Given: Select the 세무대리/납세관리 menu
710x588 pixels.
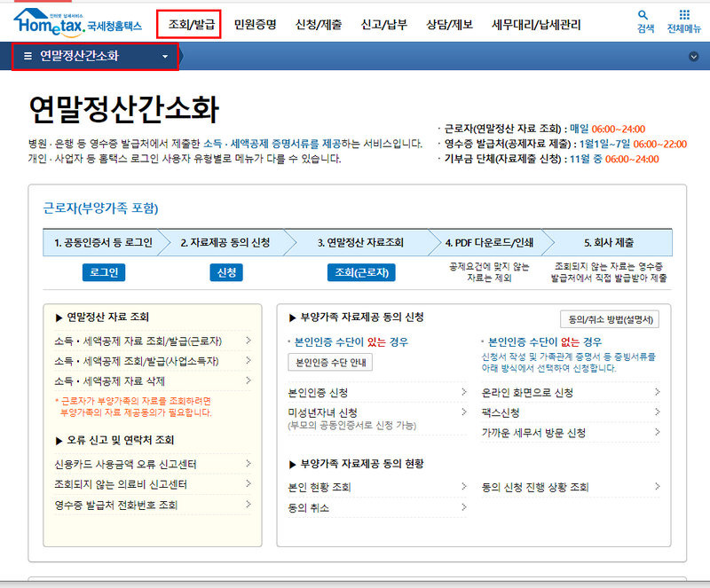Looking at the screenshot, I should tap(535, 25).
